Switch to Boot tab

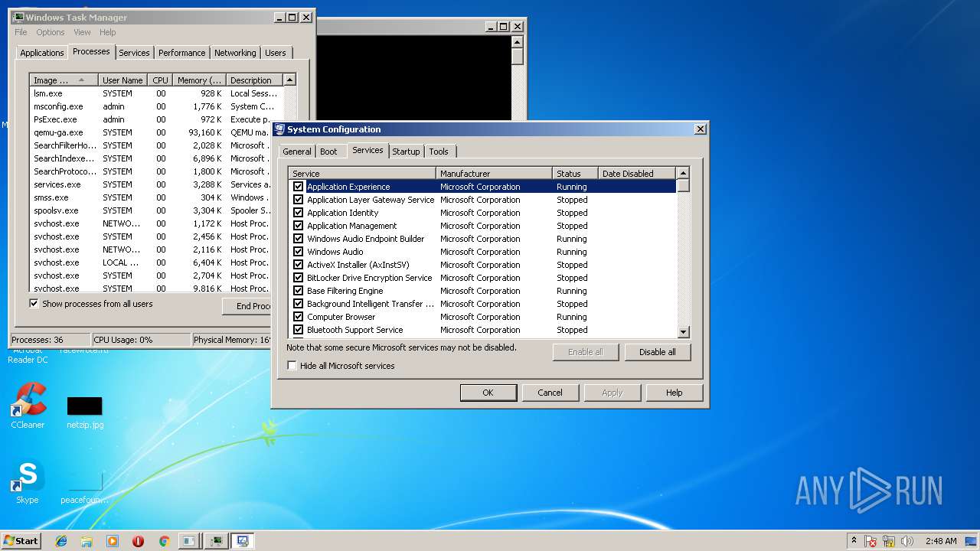point(328,152)
